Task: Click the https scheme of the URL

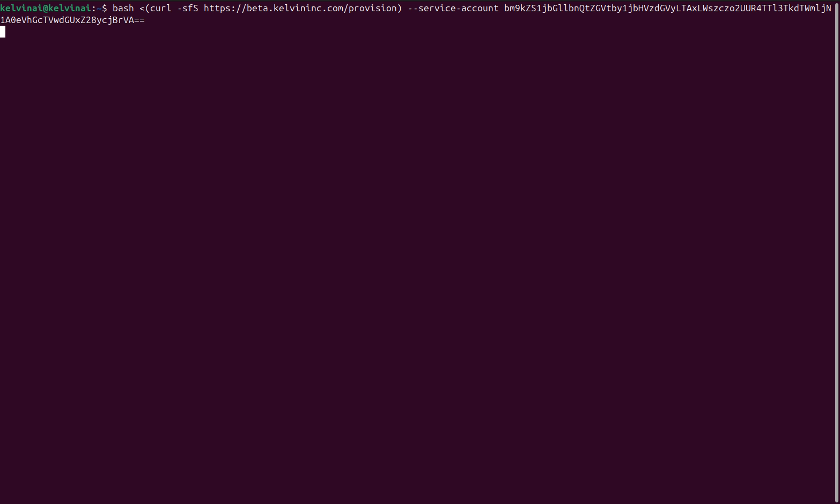Action: [217, 8]
